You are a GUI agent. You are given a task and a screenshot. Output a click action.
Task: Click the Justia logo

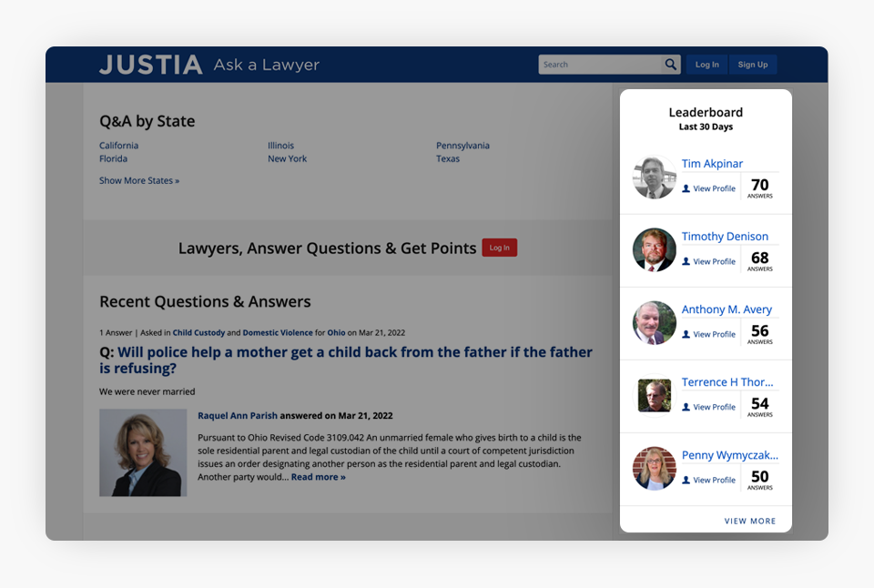tap(151, 65)
